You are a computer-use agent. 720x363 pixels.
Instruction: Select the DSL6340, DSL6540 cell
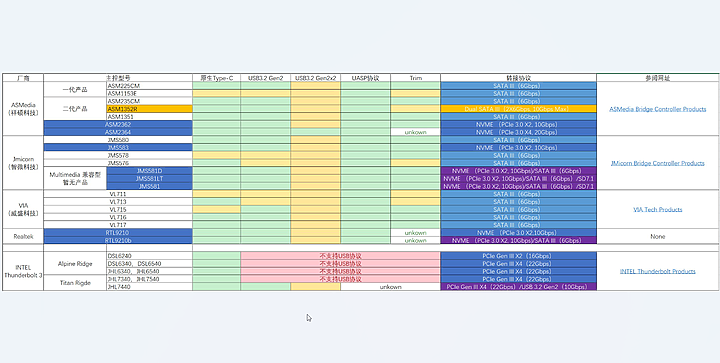149,263
